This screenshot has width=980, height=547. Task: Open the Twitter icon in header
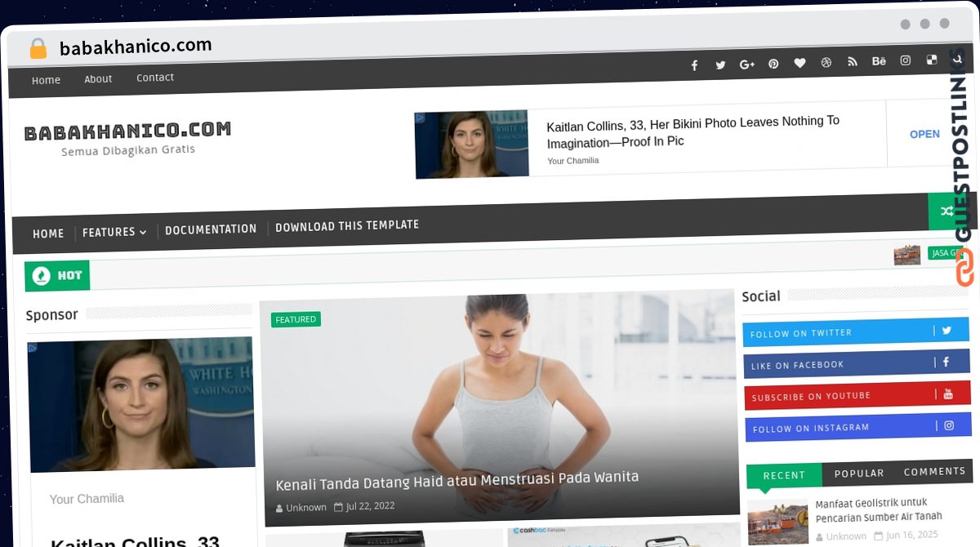[720, 65]
